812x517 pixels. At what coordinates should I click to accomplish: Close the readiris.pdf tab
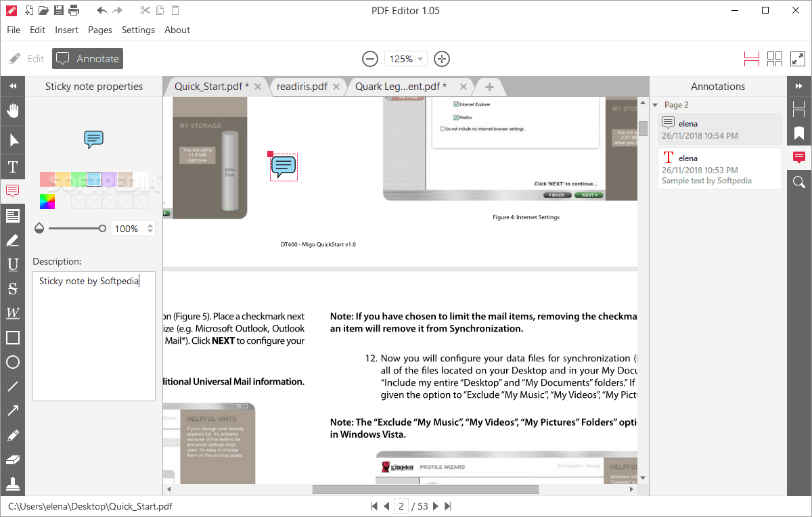pos(336,87)
